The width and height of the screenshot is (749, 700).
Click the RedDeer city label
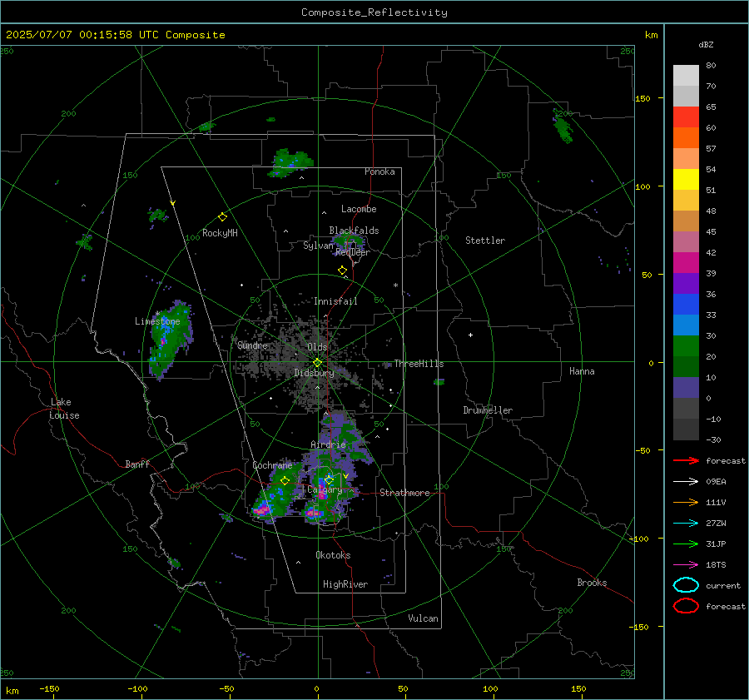353,252
